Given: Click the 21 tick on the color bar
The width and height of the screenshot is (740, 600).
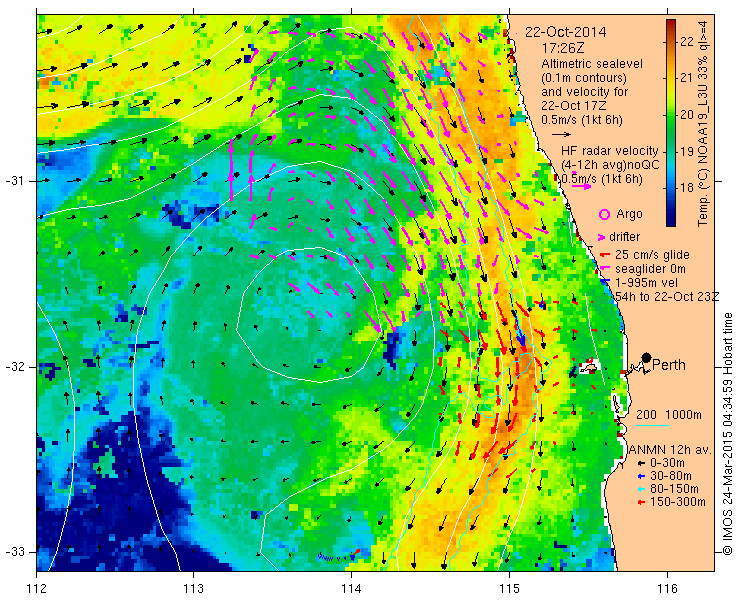Looking at the screenshot, I should click(688, 78).
